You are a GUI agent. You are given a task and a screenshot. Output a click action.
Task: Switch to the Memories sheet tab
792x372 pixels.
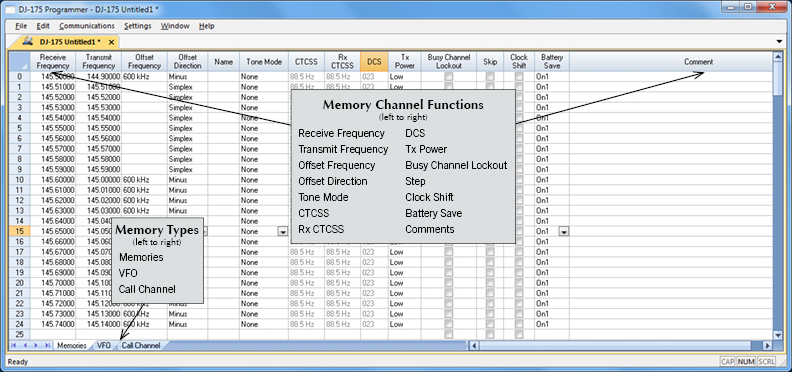coord(71,346)
